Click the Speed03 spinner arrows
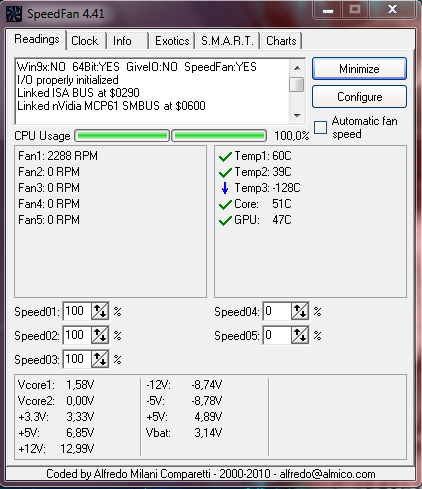Viewport: 422px width, 489px height. tap(100, 359)
